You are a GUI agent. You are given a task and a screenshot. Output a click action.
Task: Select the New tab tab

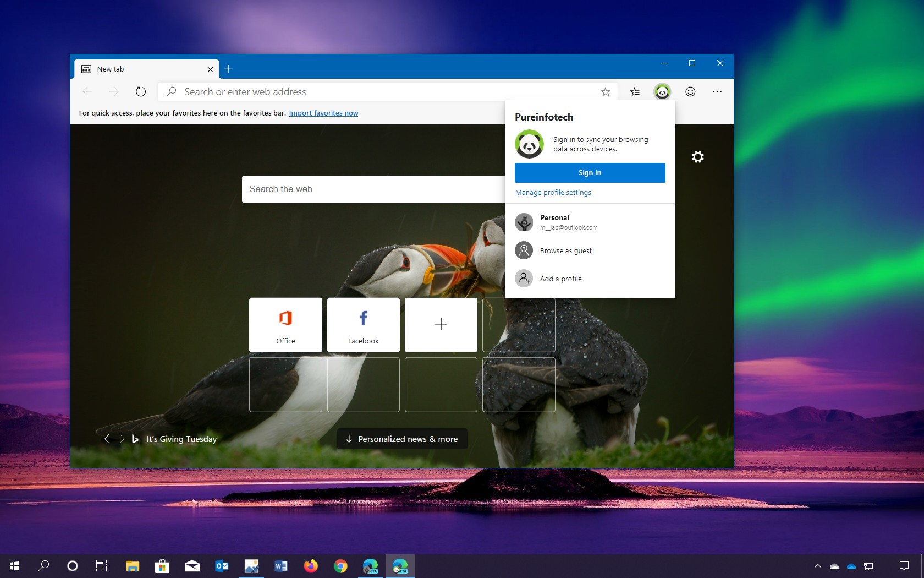[x=147, y=69]
